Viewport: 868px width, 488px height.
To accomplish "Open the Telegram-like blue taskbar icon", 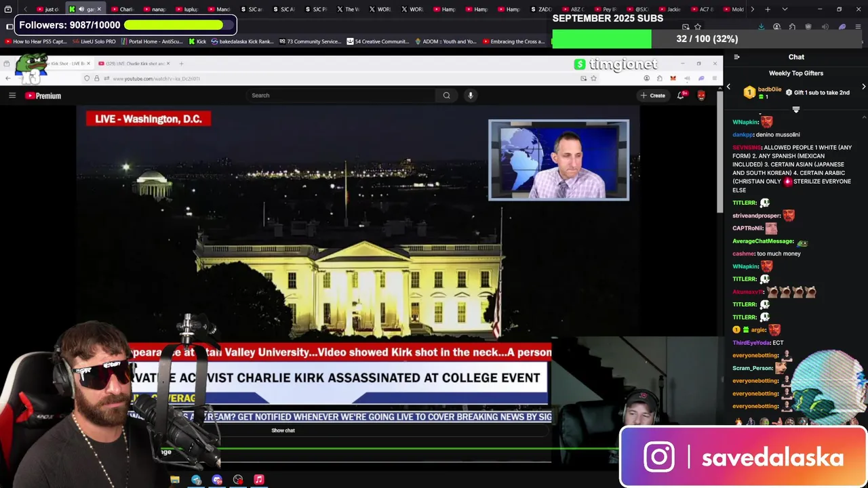I will [196, 480].
